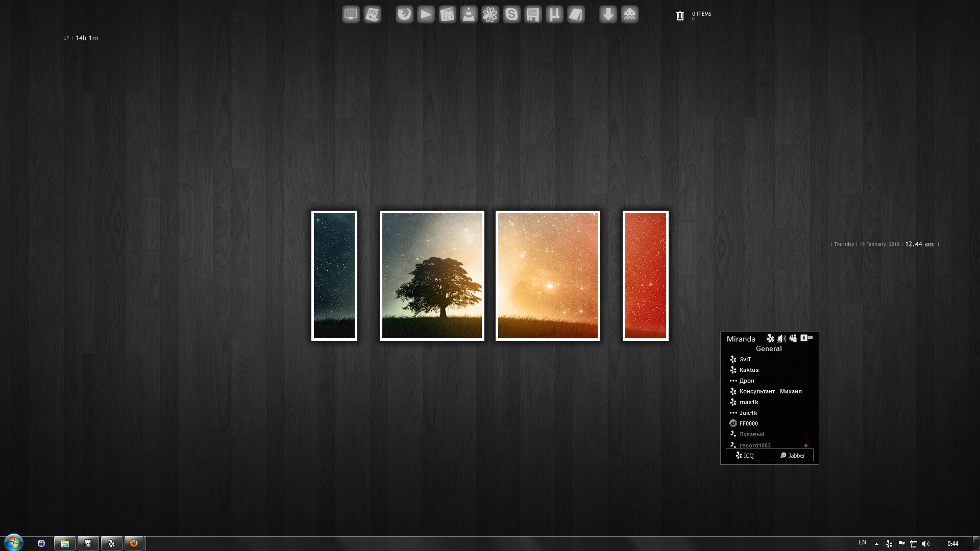Image resolution: width=980 pixels, height=551 pixels.
Task: Open VLC media player cone icon
Action: (x=469, y=14)
